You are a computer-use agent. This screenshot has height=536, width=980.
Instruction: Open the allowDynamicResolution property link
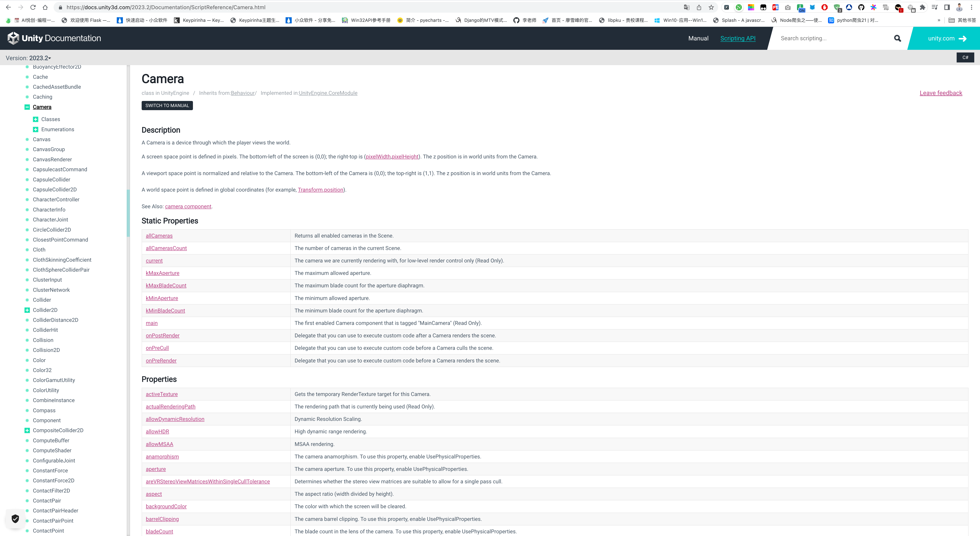(175, 419)
